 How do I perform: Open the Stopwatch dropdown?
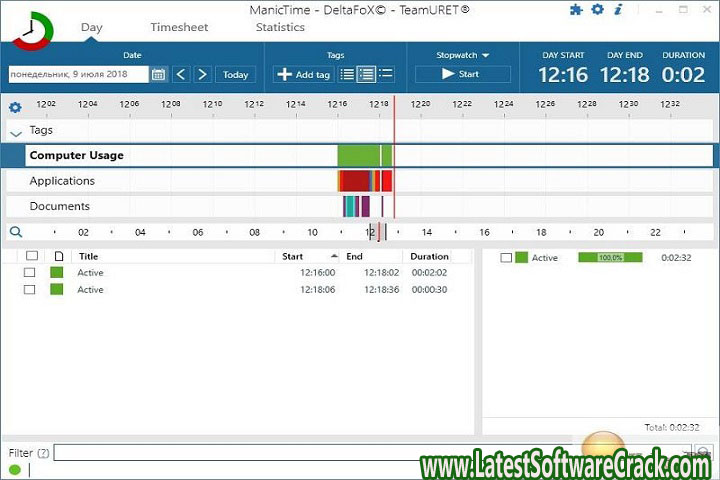tap(462, 56)
